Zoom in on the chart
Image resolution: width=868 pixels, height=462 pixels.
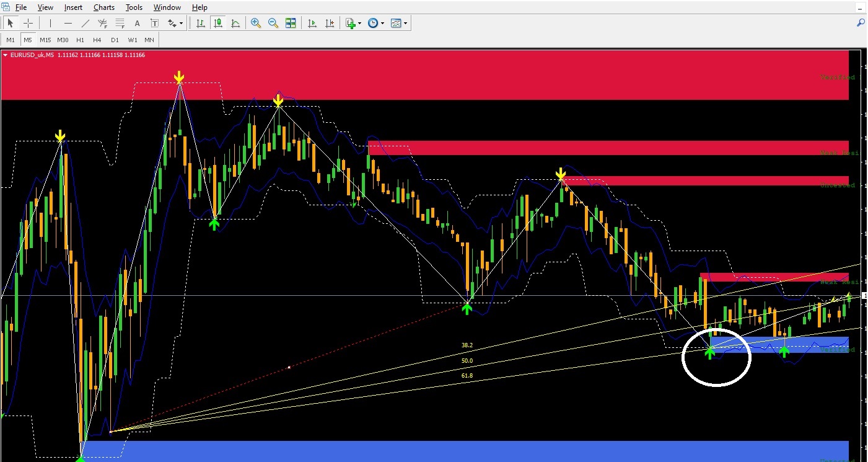pos(256,23)
